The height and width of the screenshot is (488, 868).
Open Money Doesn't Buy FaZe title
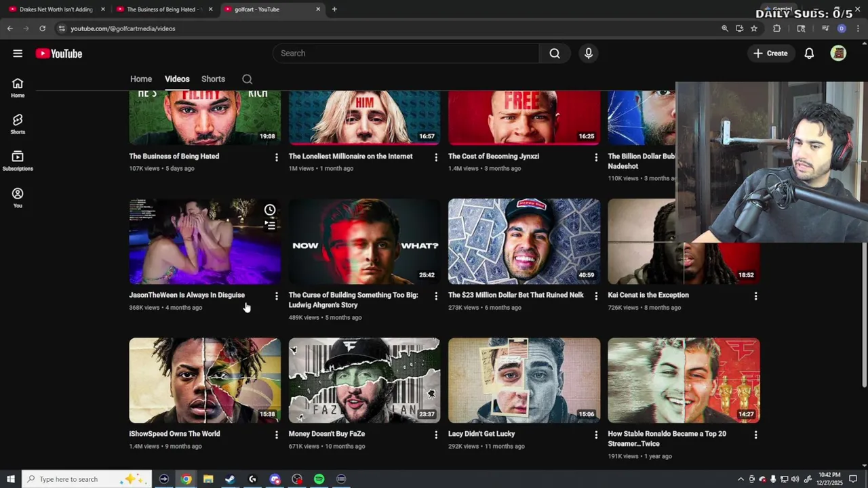click(x=327, y=434)
